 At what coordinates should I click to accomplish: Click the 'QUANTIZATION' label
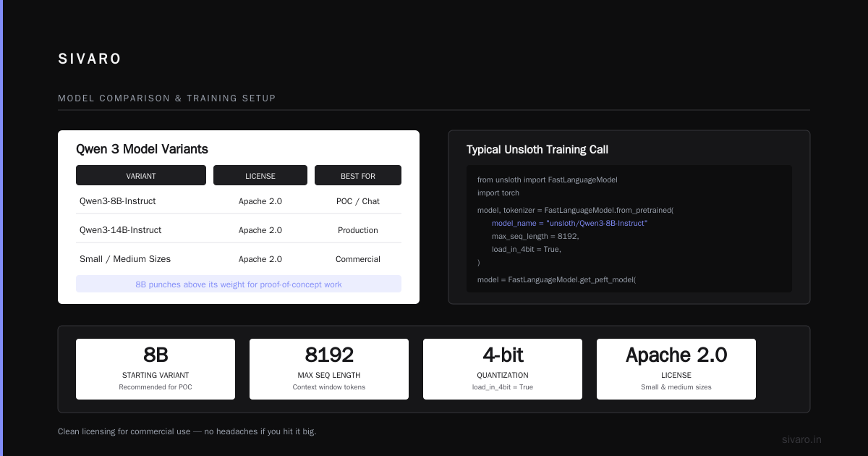(503, 375)
